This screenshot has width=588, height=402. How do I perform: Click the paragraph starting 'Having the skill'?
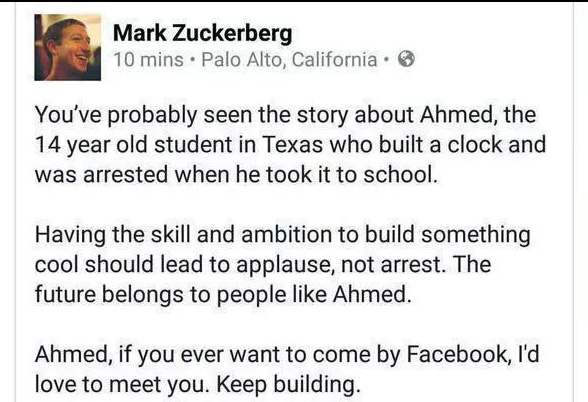282,264
